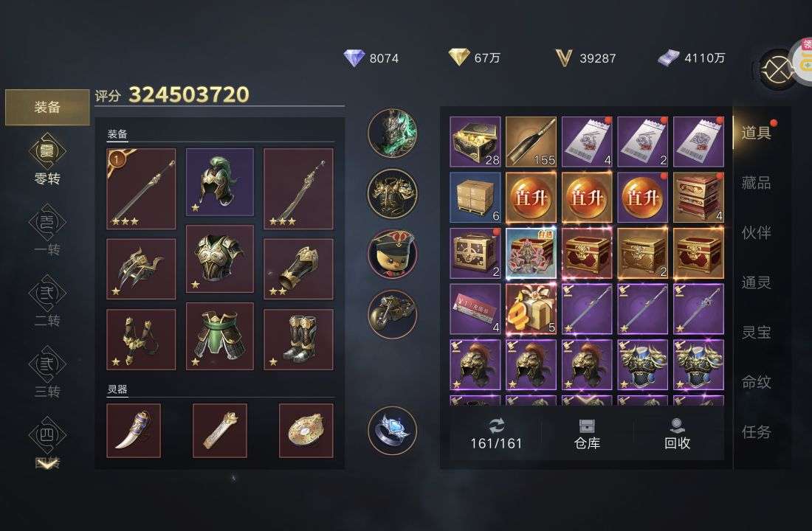This screenshot has height=531, width=812.
Task: Open the 藏品 tab
Action: (756, 183)
